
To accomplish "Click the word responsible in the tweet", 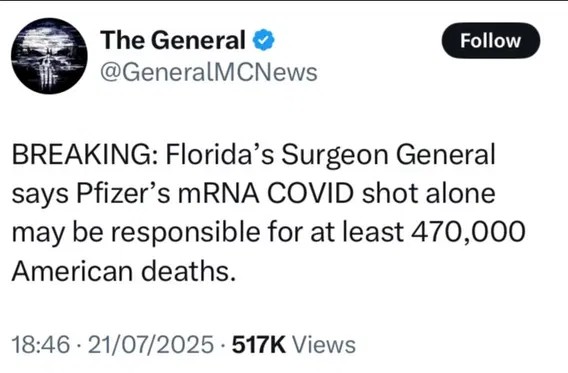I will point(185,232).
